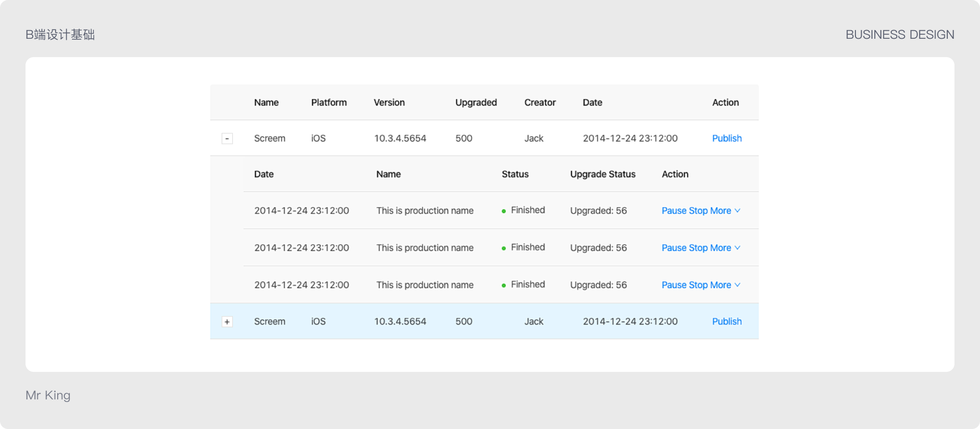Collapse the expanded Screem row with minus icon
Viewport: 980px width, 429px height.
227,139
